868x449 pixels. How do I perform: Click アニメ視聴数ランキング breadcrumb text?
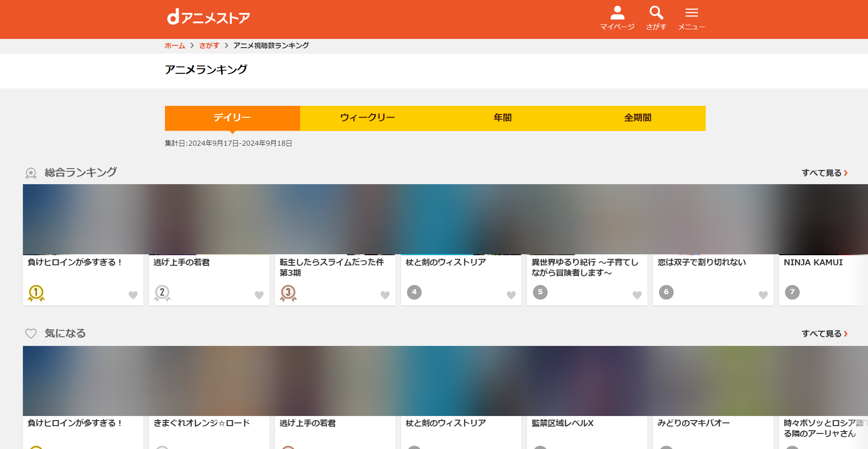click(271, 45)
